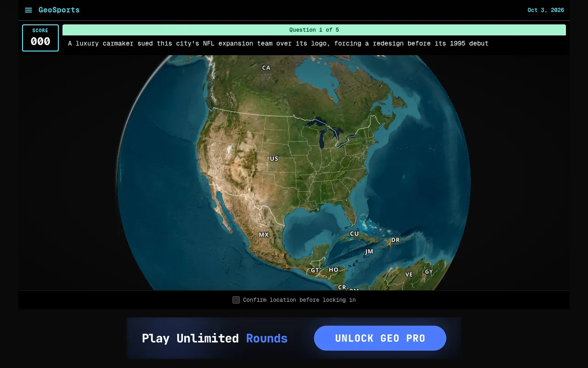Click the MX label on globe
Viewport: 588px width, 368px height.
point(264,235)
